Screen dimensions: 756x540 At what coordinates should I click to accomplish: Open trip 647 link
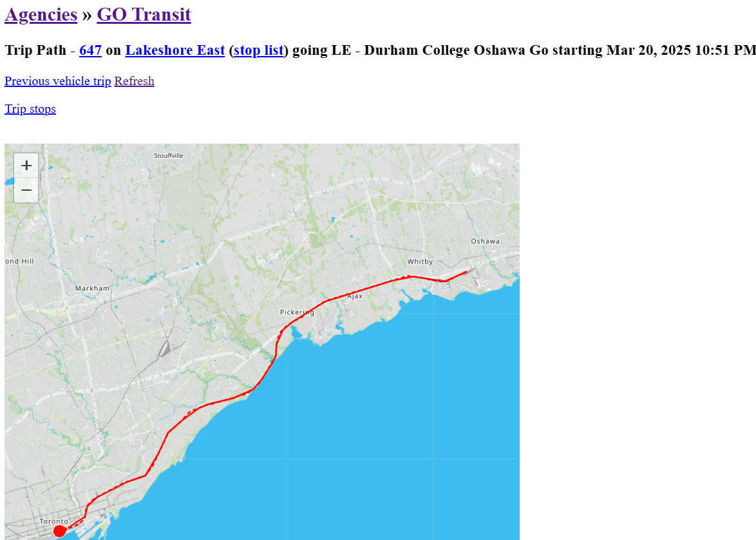[90, 50]
